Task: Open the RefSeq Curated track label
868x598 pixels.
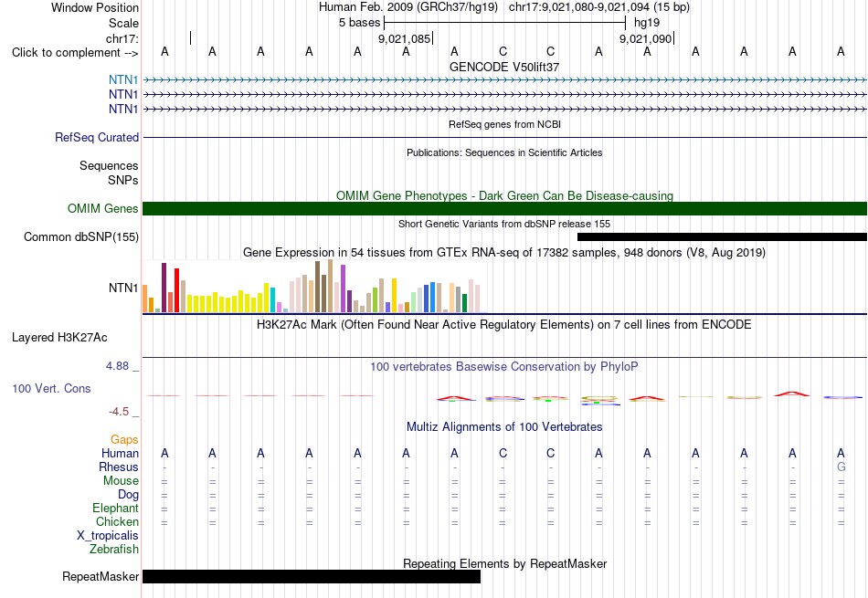Action: click(97, 137)
